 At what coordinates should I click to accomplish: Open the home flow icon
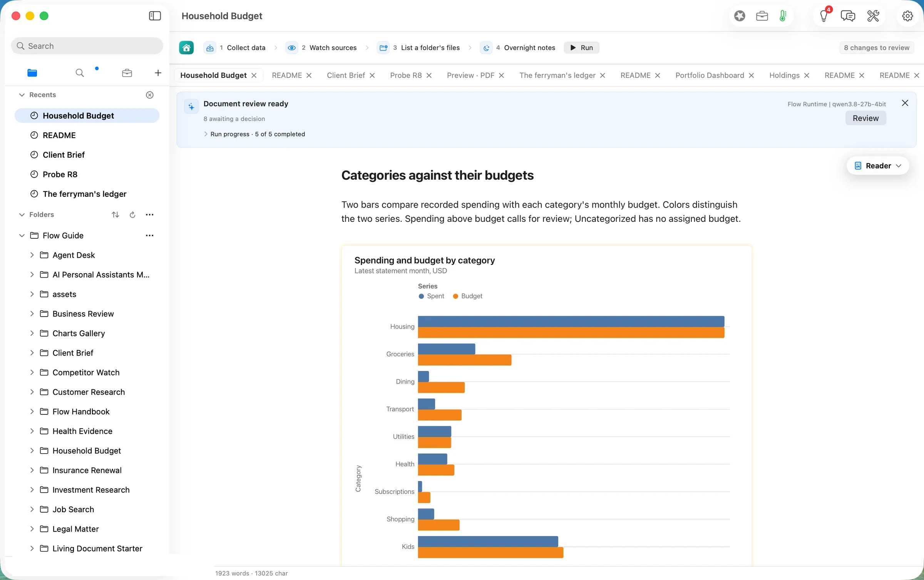tap(186, 48)
